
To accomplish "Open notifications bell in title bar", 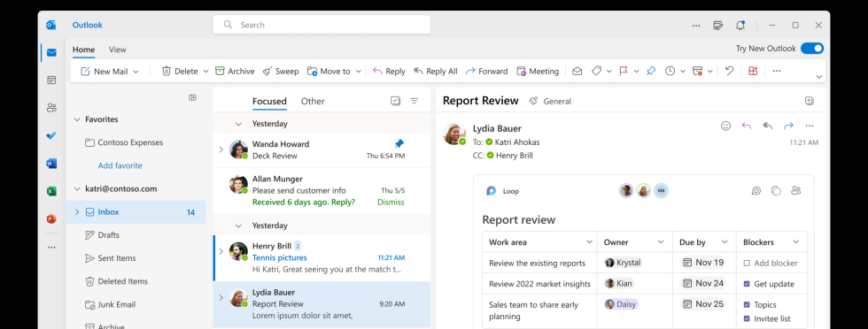I will [x=740, y=25].
